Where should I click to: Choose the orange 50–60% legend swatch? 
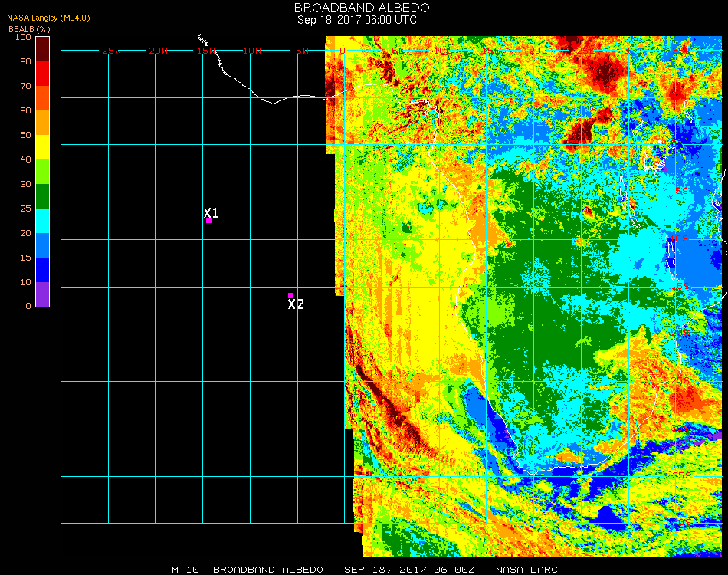43,123
